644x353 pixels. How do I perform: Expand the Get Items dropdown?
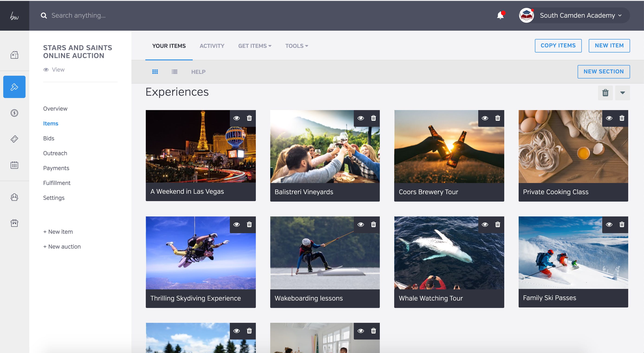[x=255, y=46]
